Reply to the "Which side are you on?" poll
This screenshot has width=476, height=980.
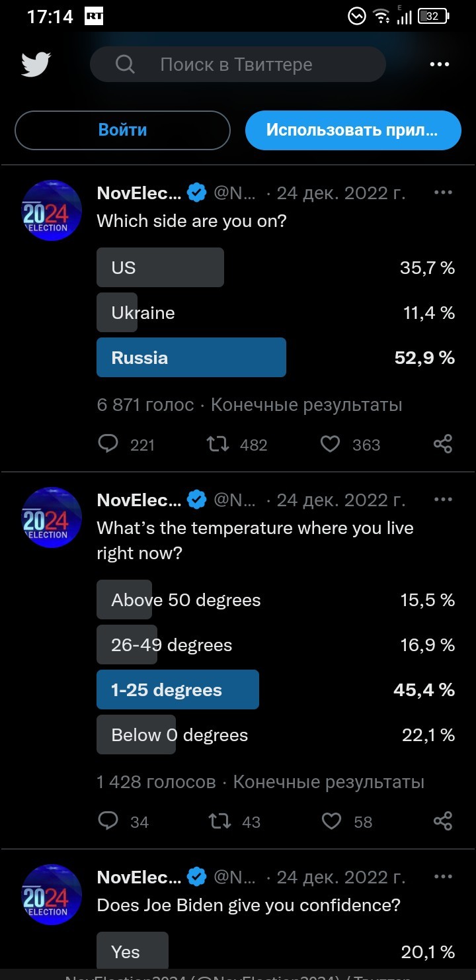coord(108,443)
